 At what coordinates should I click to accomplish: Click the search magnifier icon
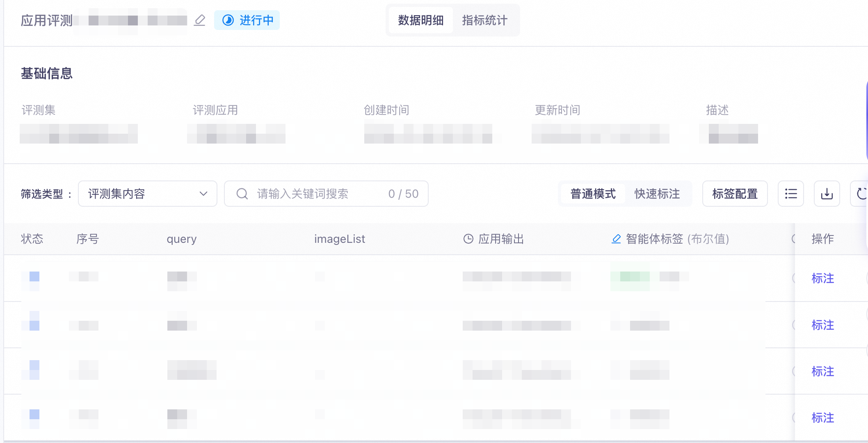242,194
